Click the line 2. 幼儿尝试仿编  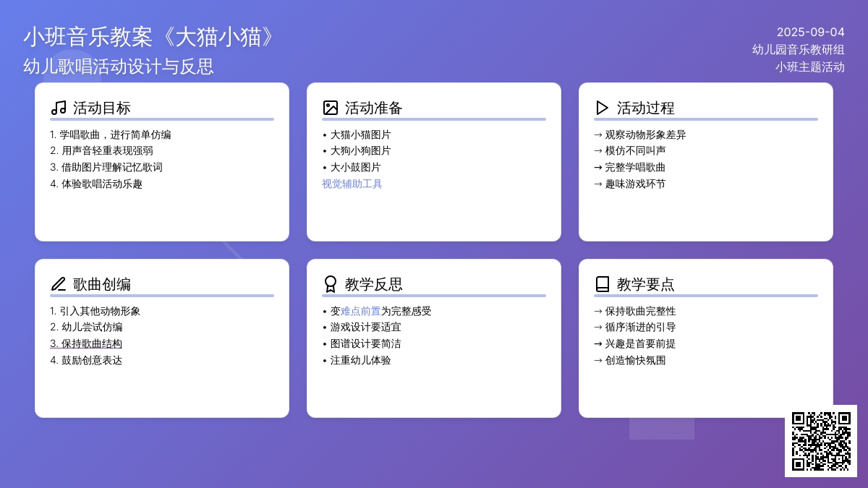(86, 327)
